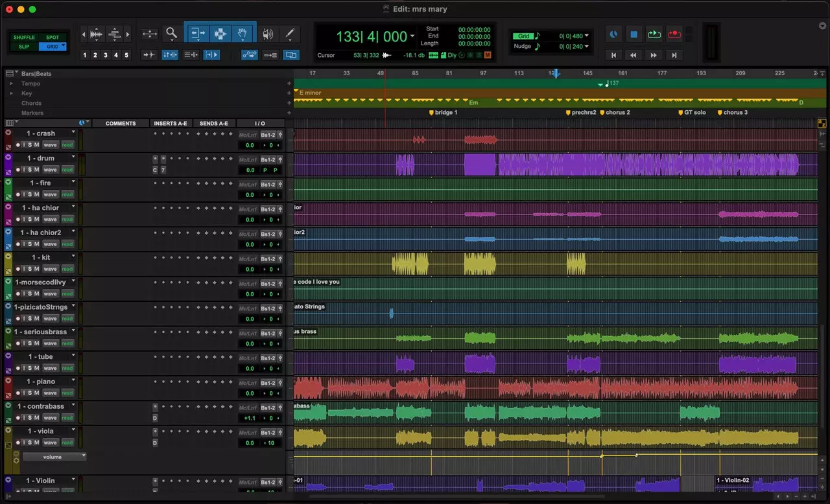Activate the Trim tool

(x=197, y=33)
